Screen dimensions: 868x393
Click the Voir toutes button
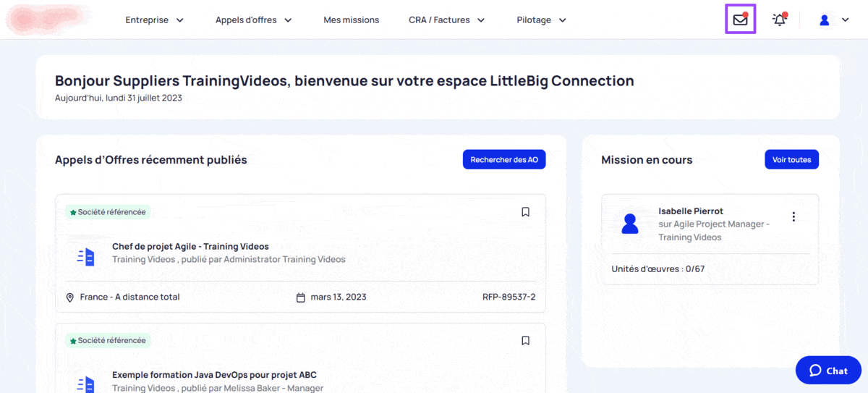[x=791, y=160]
